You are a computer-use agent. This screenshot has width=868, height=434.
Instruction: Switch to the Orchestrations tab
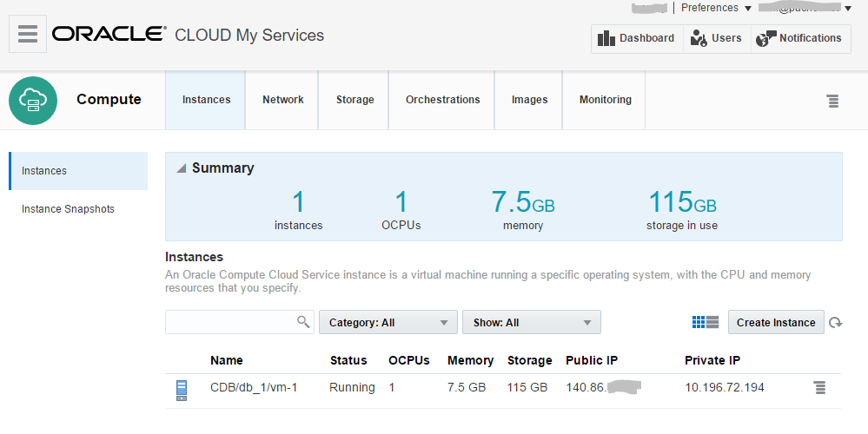click(442, 100)
